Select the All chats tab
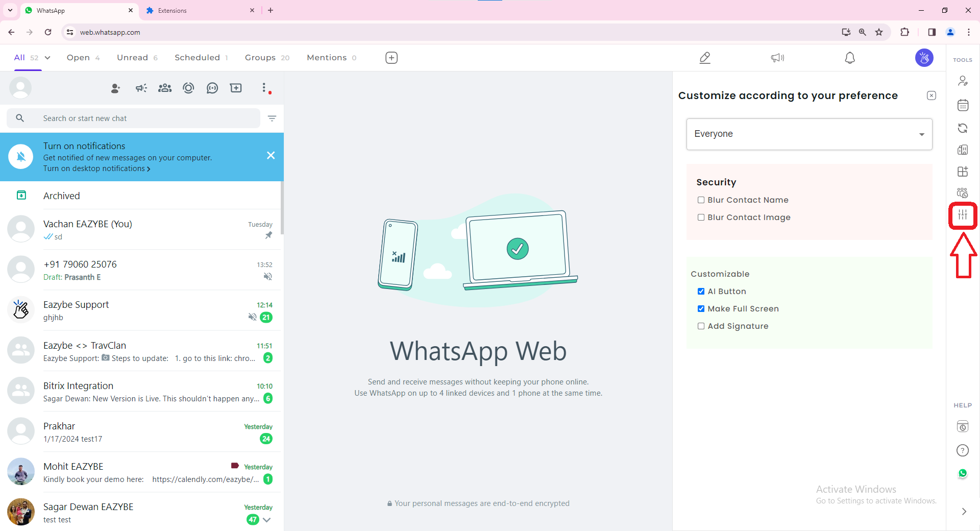980x531 pixels. tap(27, 58)
